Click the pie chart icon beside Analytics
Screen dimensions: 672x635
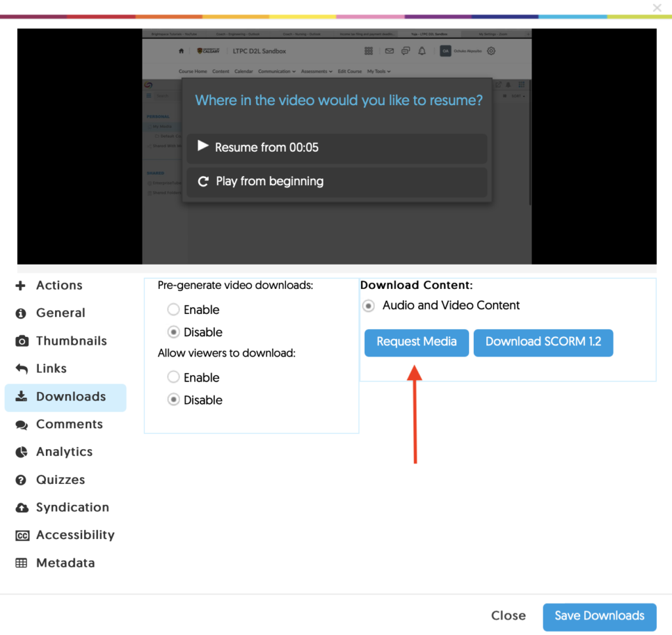(x=22, y=452)
